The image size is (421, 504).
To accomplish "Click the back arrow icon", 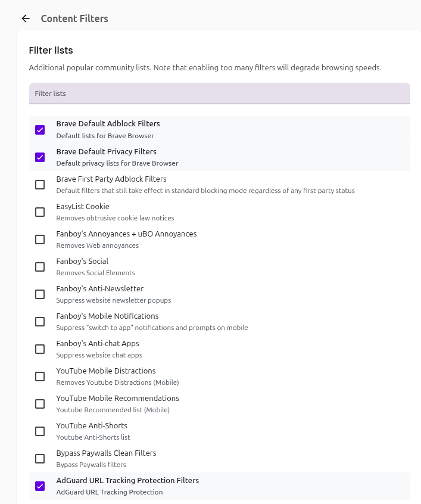I will pyautogui.click(x=26, y=18).
